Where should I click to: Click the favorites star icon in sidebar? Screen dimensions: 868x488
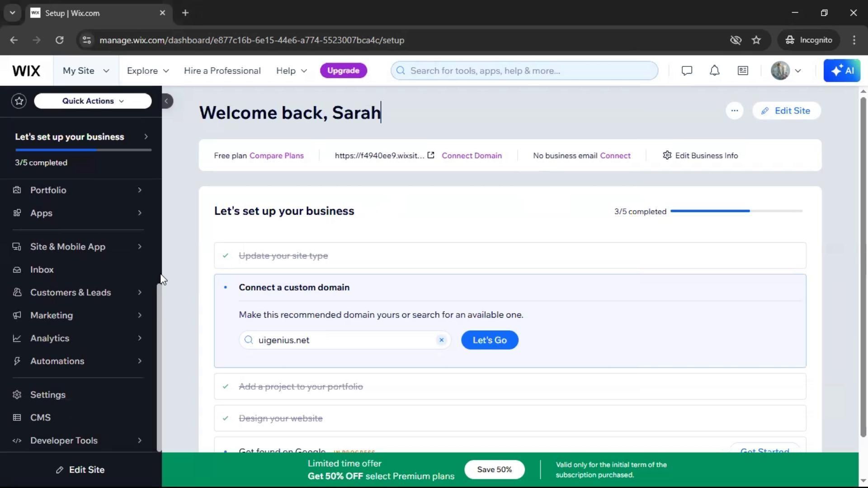coord(19,101)
